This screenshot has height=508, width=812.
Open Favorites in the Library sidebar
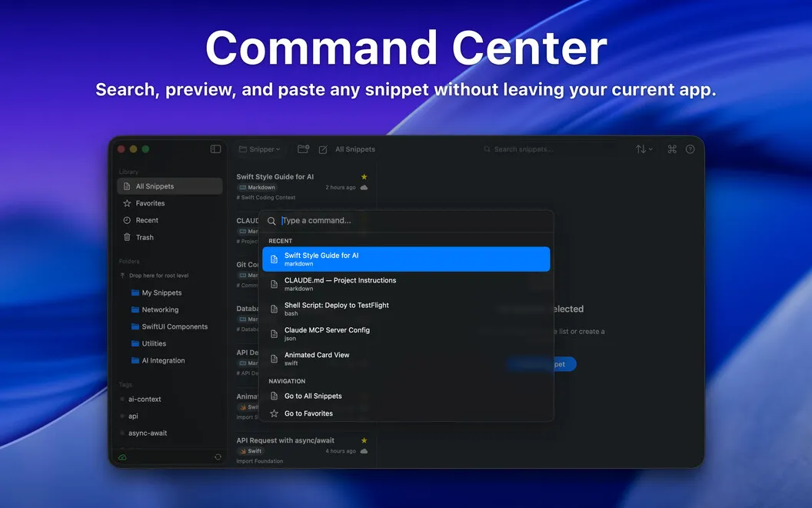pyautogui.click(x=170, y=203)
